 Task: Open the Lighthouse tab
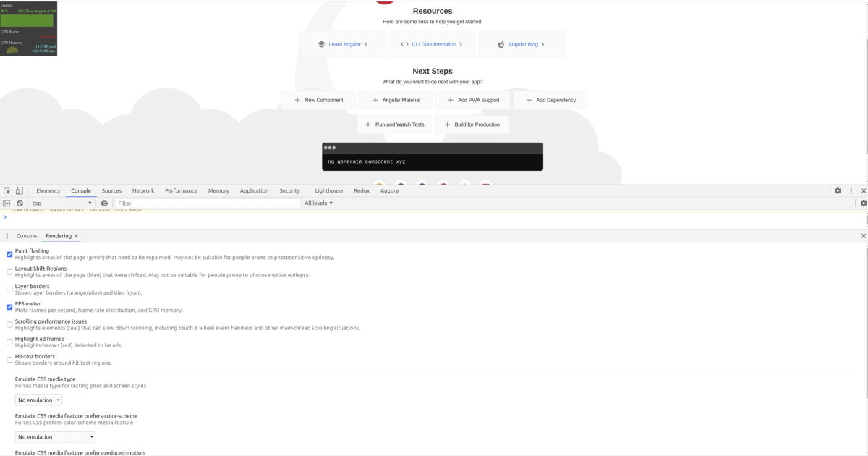click(x=329, y=190)
